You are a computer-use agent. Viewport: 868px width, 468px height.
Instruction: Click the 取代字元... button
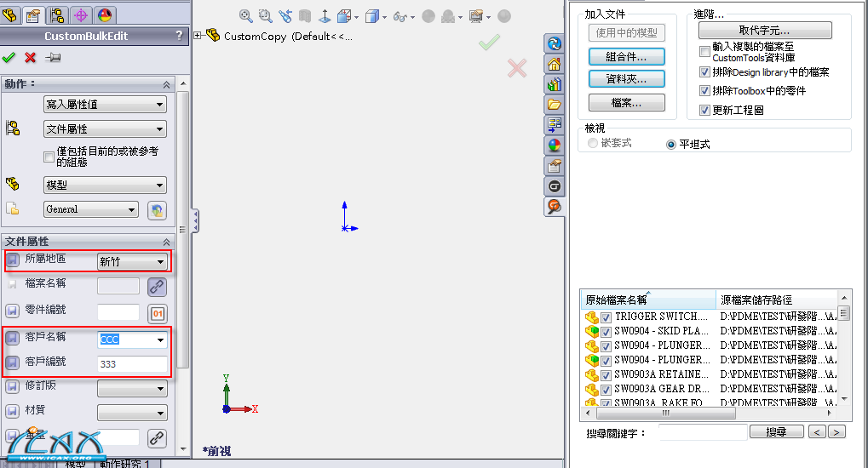pyautogui.click(x=765, y=30)
